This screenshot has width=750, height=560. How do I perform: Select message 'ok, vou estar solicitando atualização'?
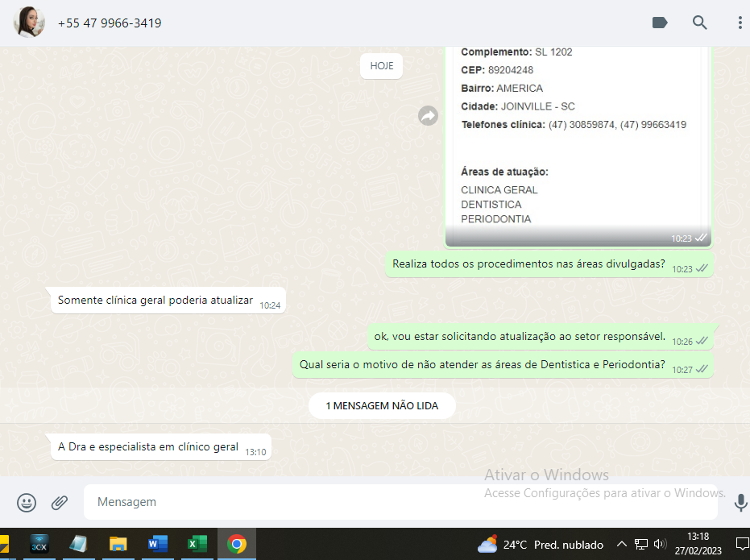coord(541,337)
